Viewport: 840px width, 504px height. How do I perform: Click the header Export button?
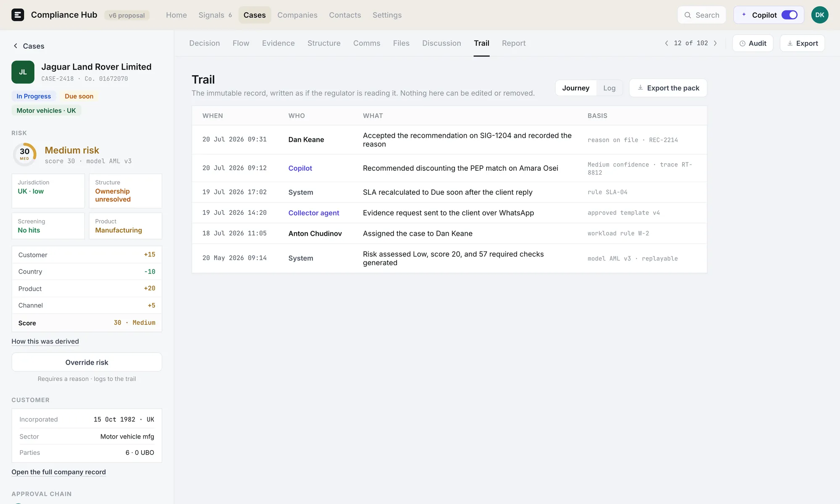pos(802,43)
